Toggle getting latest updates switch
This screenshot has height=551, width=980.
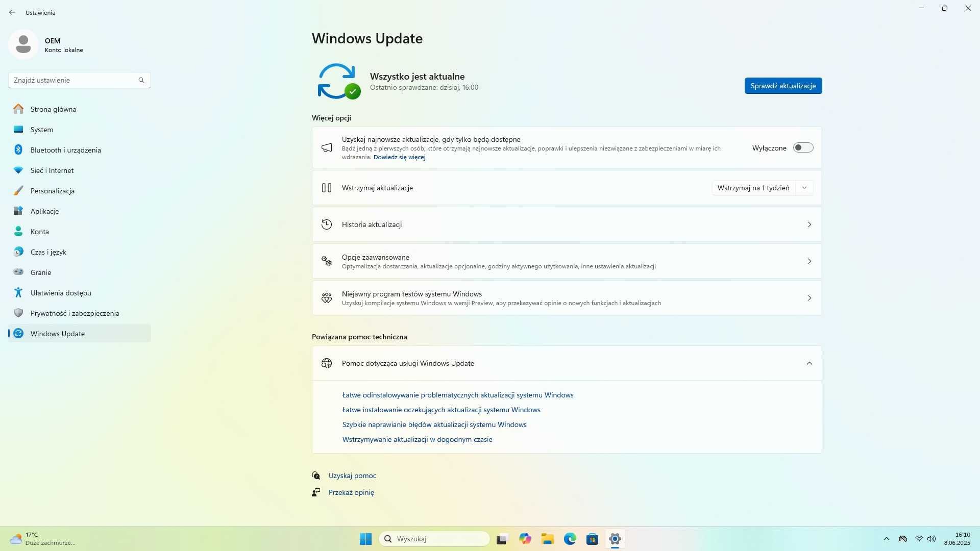803,148
